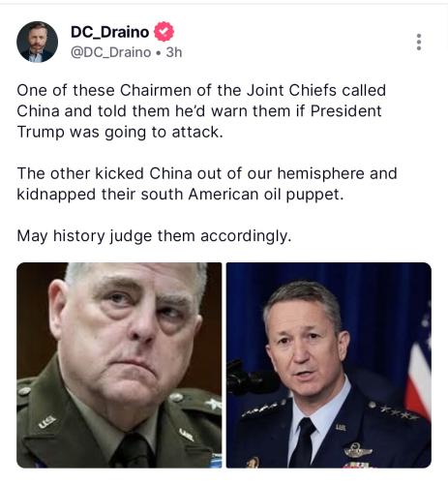The width and height of the screenshot is (448, 484).
Task: Click the 3h post timestamp
Action: 174,52
